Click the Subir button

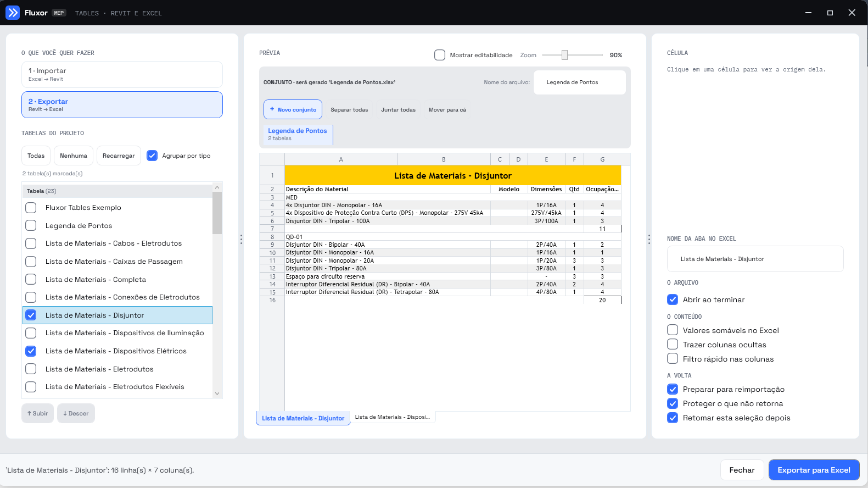point(37,413)
